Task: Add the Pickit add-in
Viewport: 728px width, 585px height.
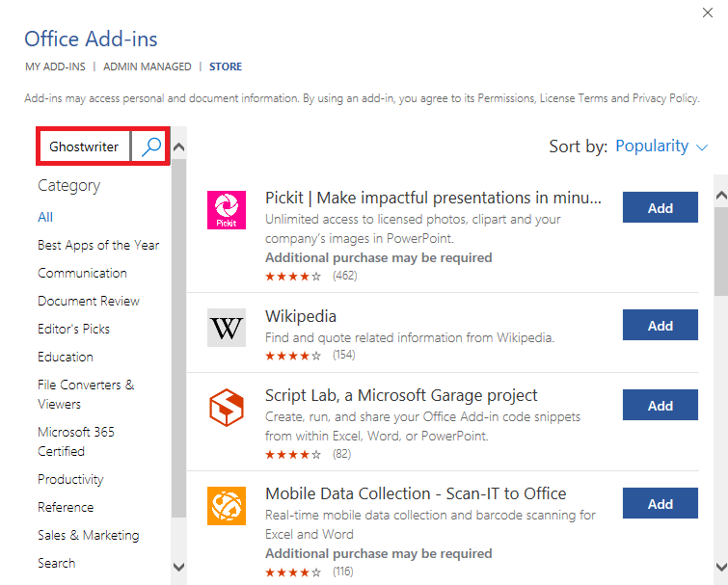Action: [x=661, y=207]
